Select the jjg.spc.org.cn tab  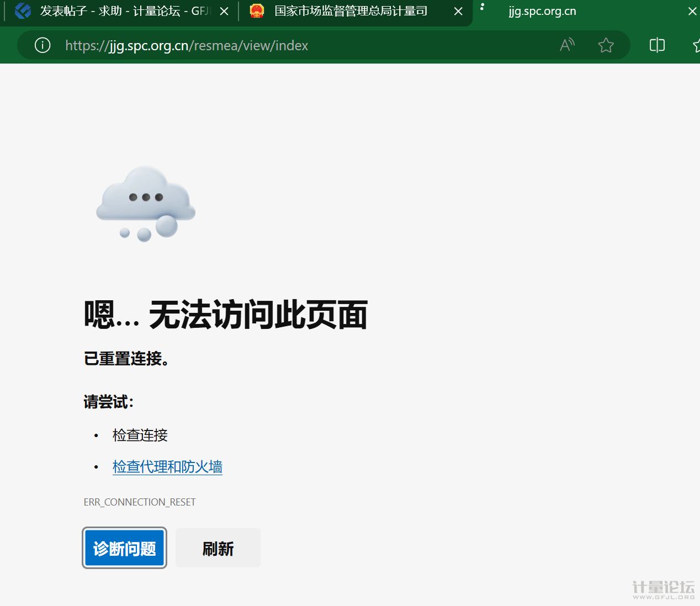[x=542, y=11]
